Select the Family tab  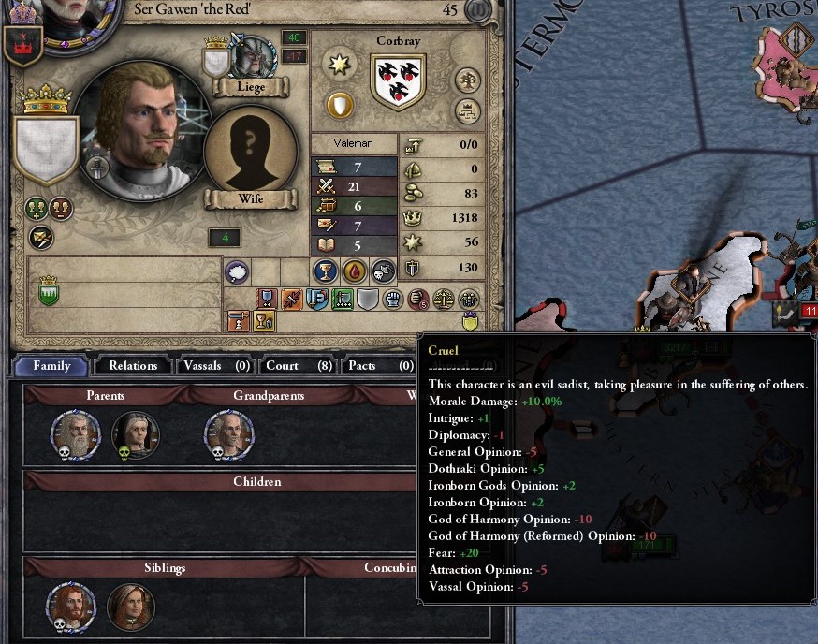[51, 365]
